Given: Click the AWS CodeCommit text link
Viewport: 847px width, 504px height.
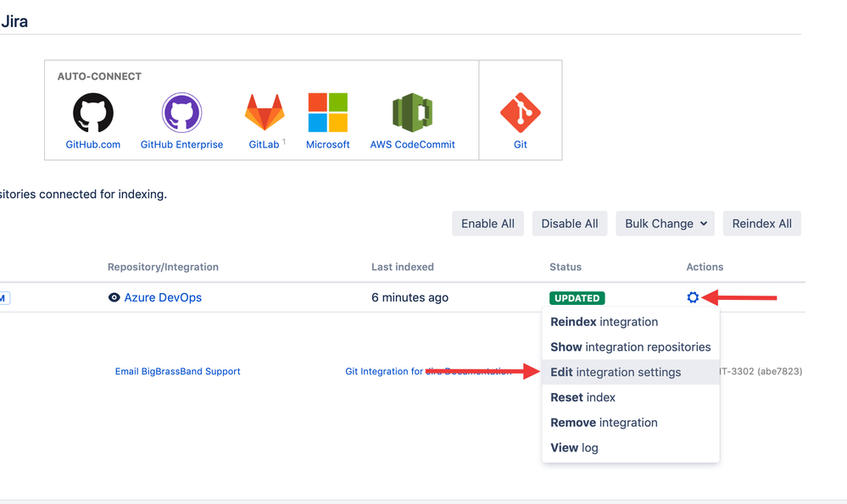Looking at the screenshot, I should 412,145.
